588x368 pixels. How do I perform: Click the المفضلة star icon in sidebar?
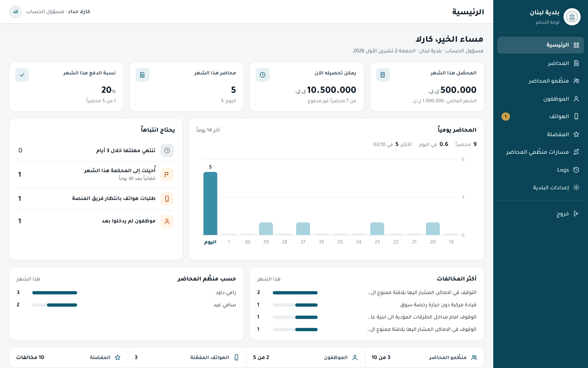click(576, 134)
